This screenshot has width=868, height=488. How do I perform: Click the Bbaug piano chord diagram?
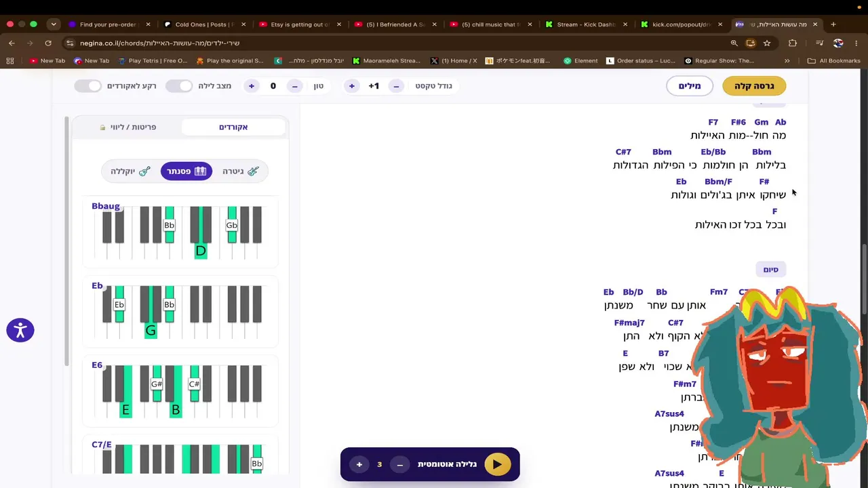click(x=182, y=231)
